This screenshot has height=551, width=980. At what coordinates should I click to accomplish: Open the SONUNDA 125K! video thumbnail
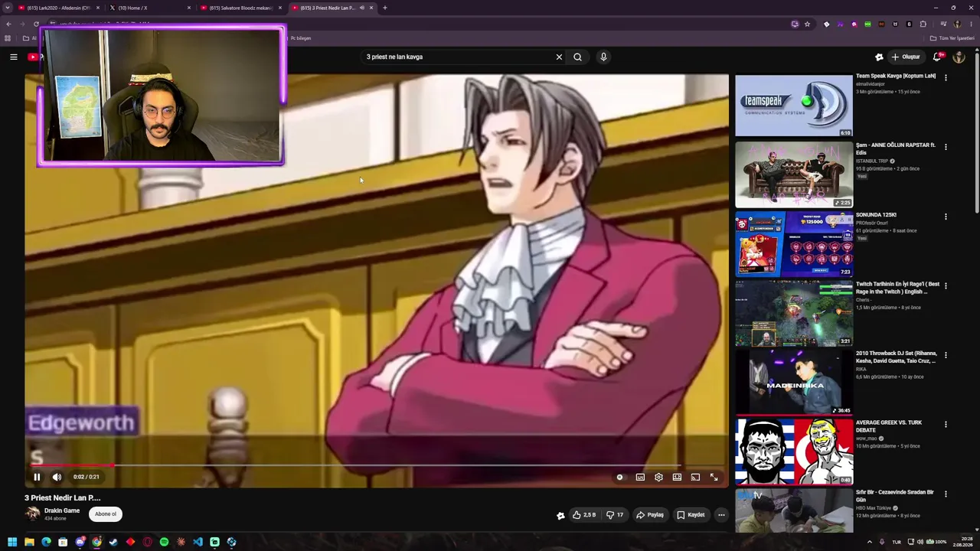pyautogui.click(x=794, y=245)
